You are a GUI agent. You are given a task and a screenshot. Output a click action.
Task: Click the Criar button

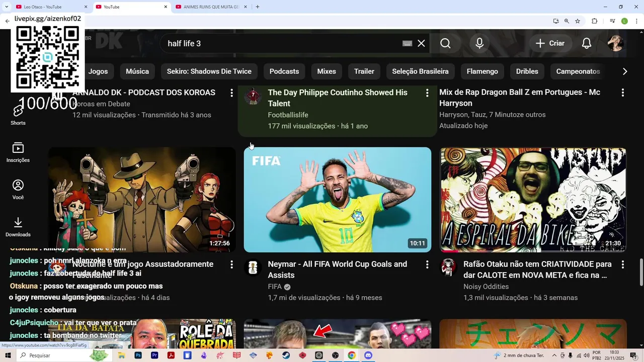pyautogui.click(x=550, y=43)
